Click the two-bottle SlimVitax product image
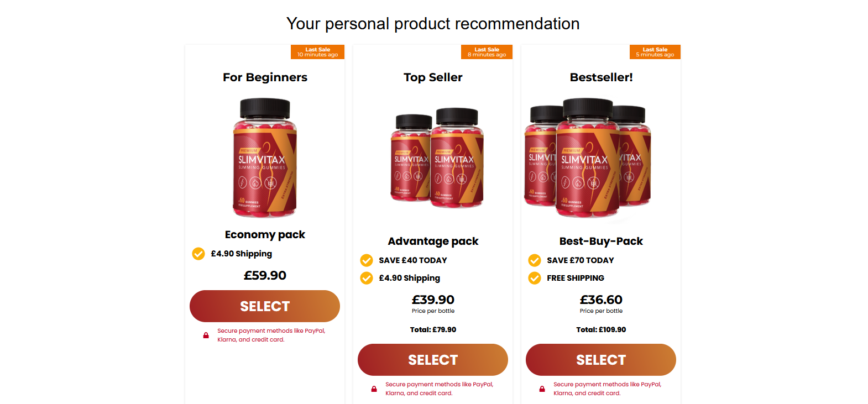 coord(437,158)
